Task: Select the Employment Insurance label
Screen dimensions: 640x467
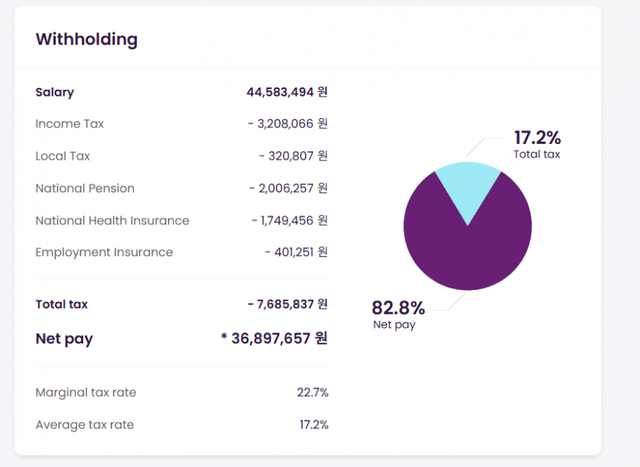Action: [x=104, y=252]
